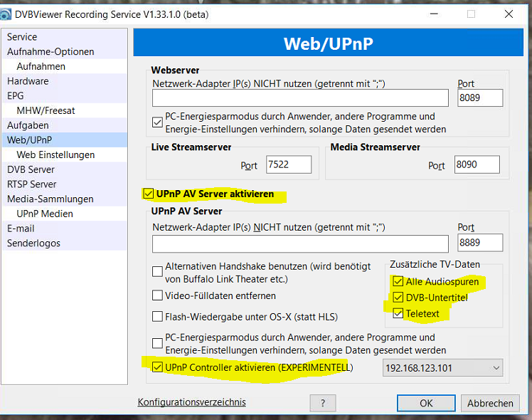
Task: Open RTSP Server settings
Action: pyautogui.click(x=65, y=184)
